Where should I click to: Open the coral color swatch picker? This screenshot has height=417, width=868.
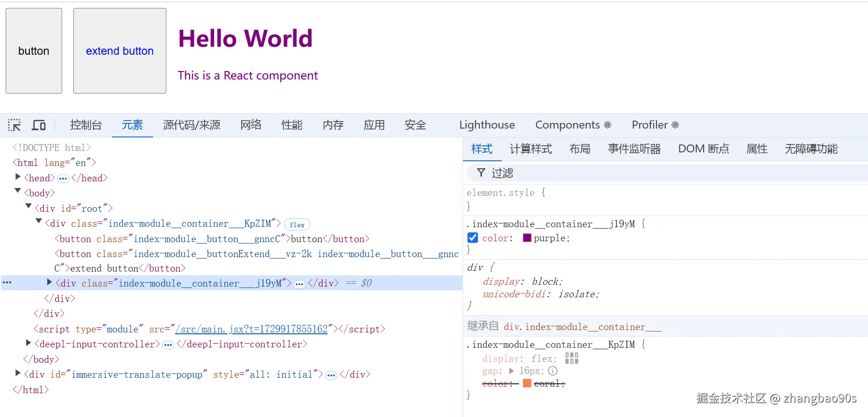tap(527, 383)
